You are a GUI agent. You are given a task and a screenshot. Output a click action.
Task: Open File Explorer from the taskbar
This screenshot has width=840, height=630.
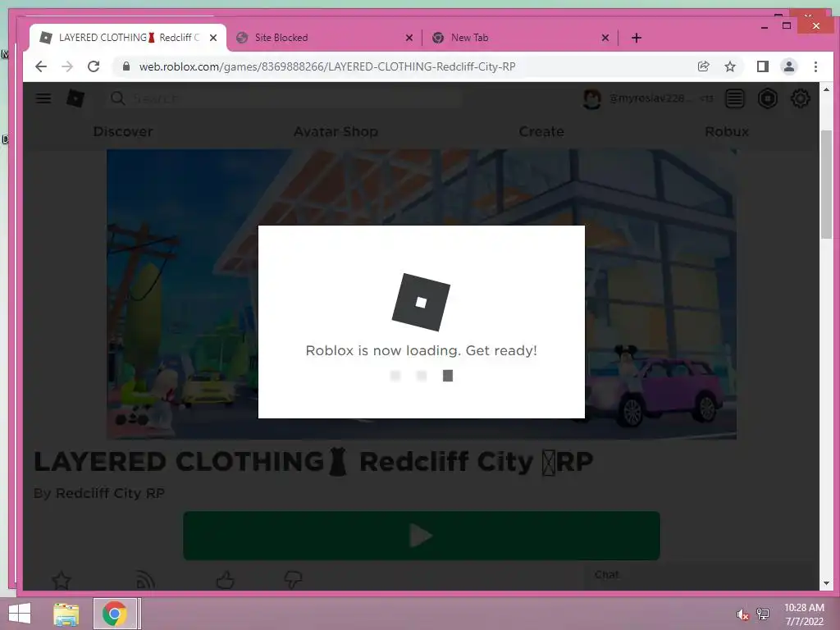pos(66,614)
